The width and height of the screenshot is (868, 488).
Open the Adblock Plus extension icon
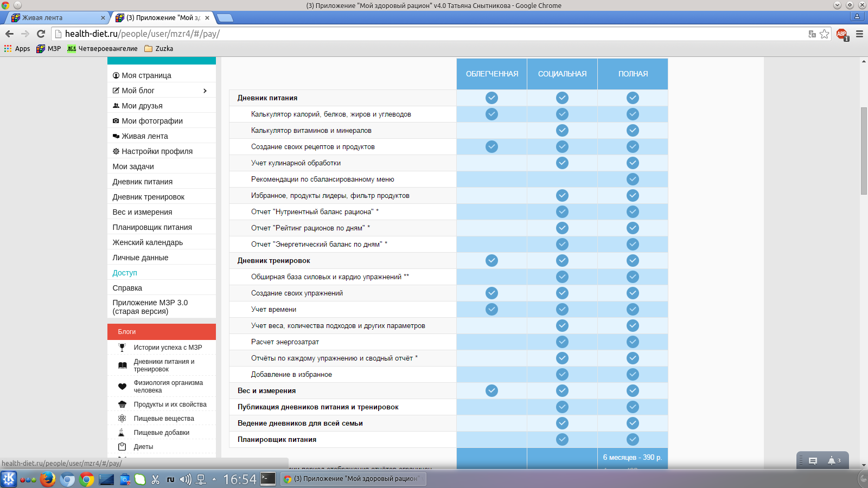[x=842, y=34]
